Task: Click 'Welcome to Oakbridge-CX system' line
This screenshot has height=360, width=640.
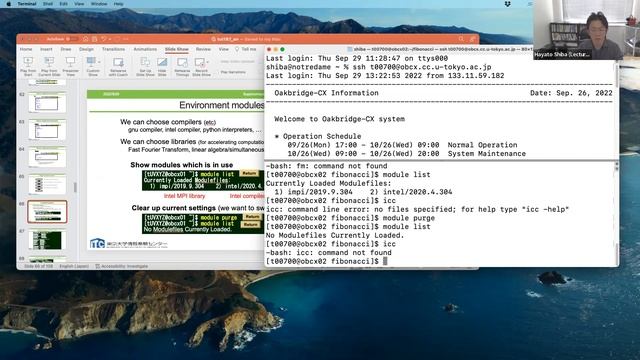Action: [x=340, y=119]
